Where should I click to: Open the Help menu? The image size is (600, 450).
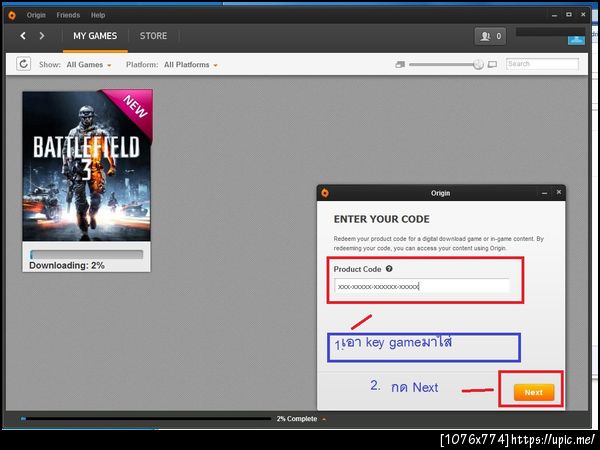coord(98,15)
